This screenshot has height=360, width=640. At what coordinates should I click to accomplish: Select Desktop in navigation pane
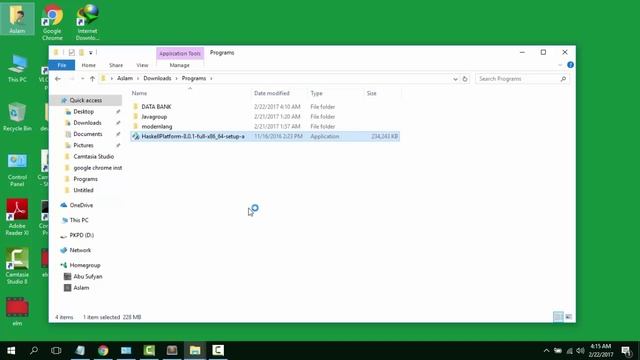click(x=84, y=111)
